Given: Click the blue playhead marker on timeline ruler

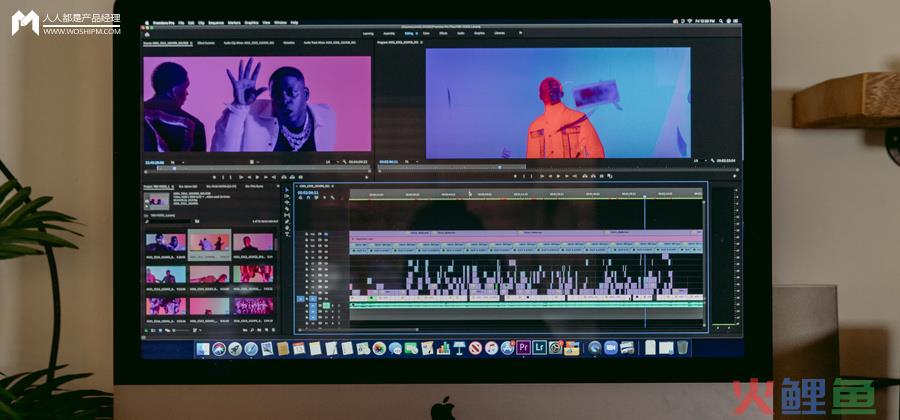Looking at the screenshot, I should pyautogui.click(x=645, y=197).
